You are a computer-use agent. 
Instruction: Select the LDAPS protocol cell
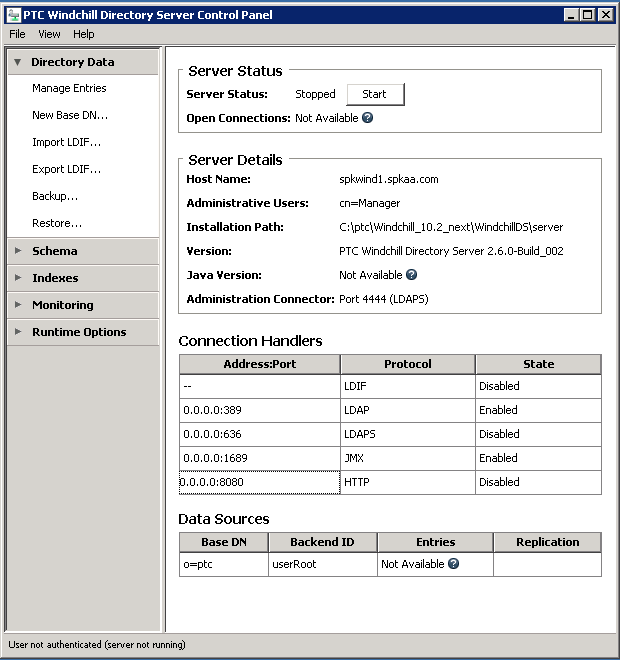coord(408,434)
